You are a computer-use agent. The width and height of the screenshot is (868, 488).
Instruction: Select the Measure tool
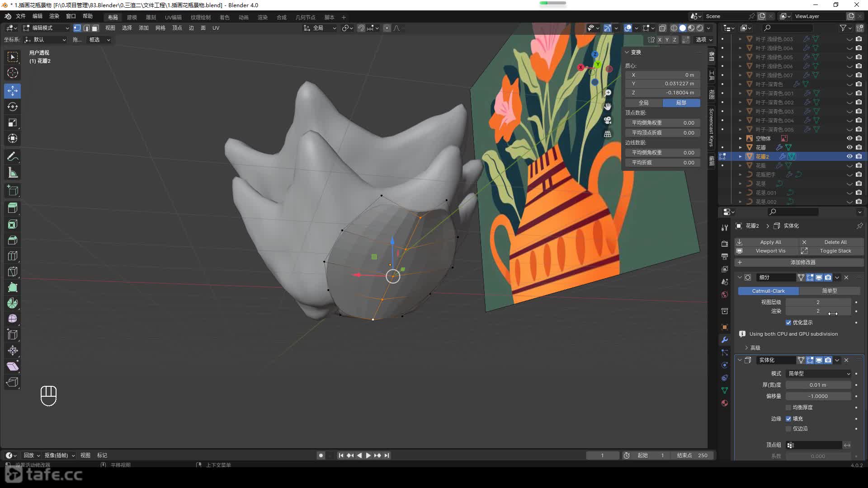pos(13,173)
